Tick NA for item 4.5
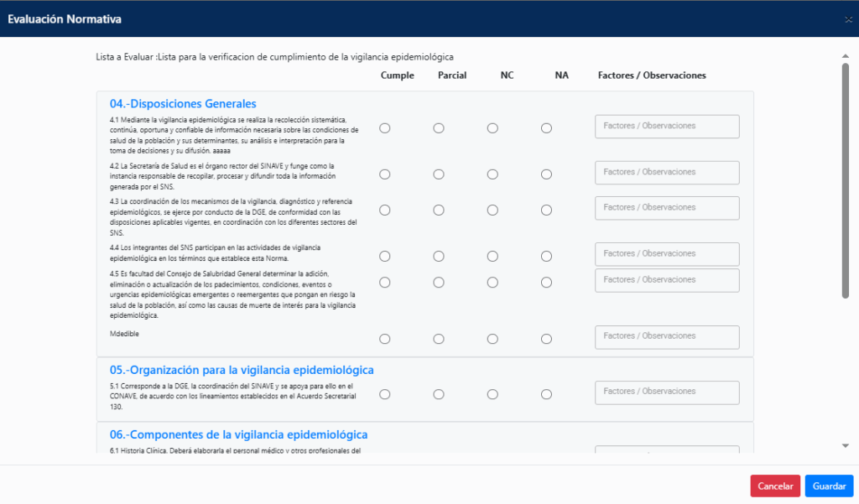Image resolution: width=859 pixels, height=504 pixels. 546,283
